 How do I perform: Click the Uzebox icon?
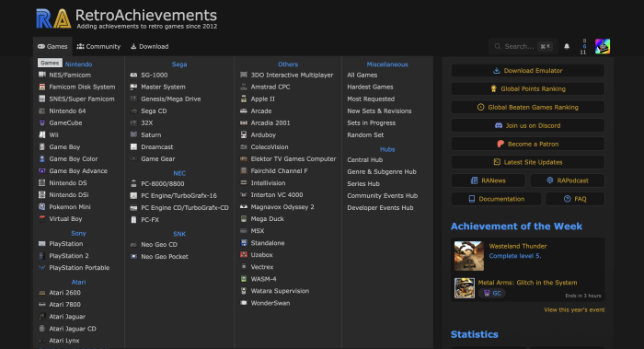244,255
